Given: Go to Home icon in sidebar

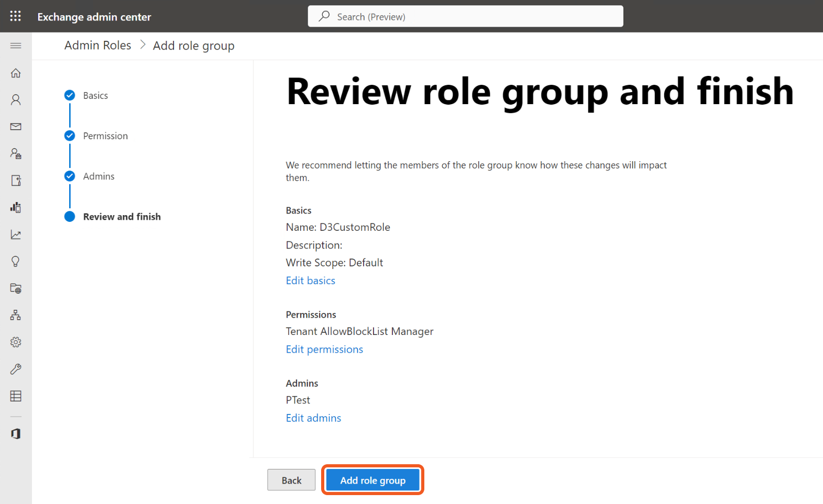Looking at the screenshot, I should click(16, 73).
